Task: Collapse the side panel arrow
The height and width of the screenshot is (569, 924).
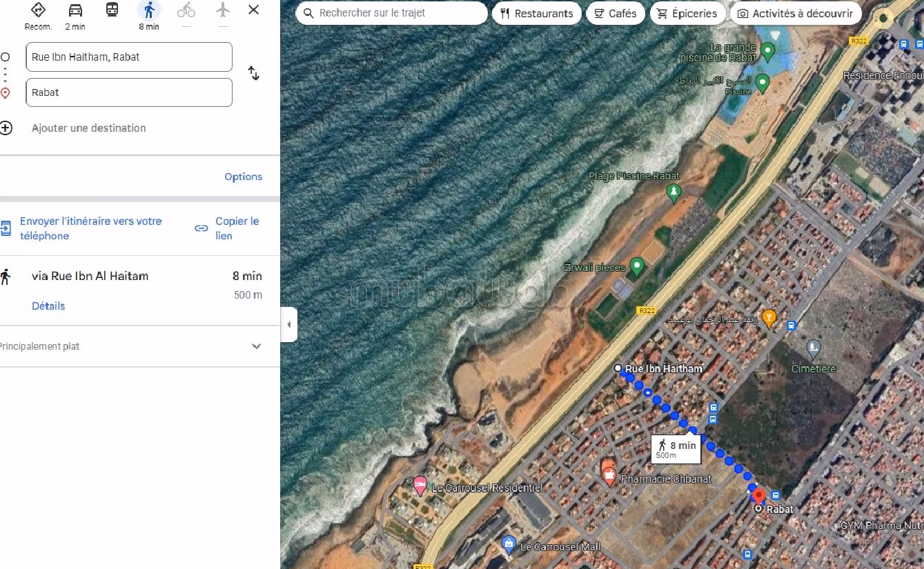Action: pyautogui.click(x=289, y=325)
